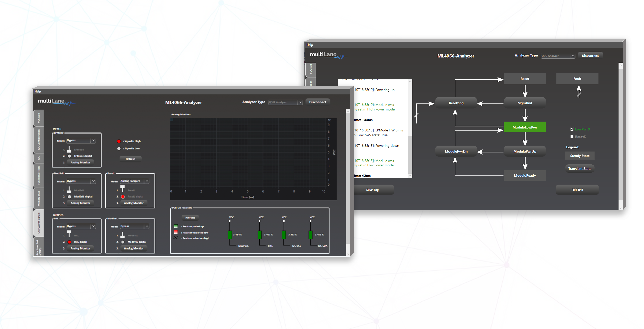Viewport: 644px width, 329px height.
Task: Click the IntL switch icon
Action: pyautogui.click(x=69, y=234)
